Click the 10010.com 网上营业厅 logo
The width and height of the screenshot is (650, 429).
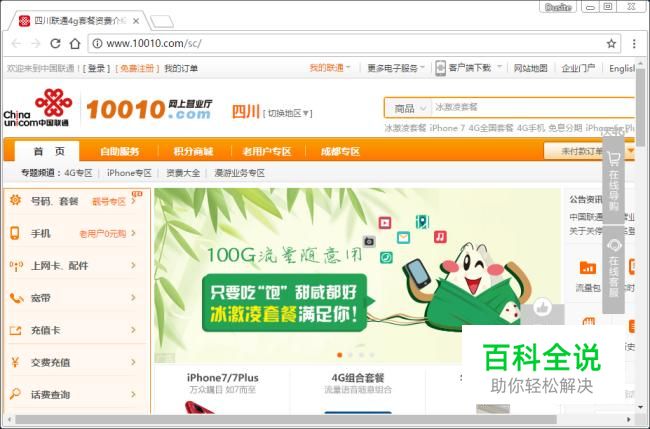click(149, 109)
